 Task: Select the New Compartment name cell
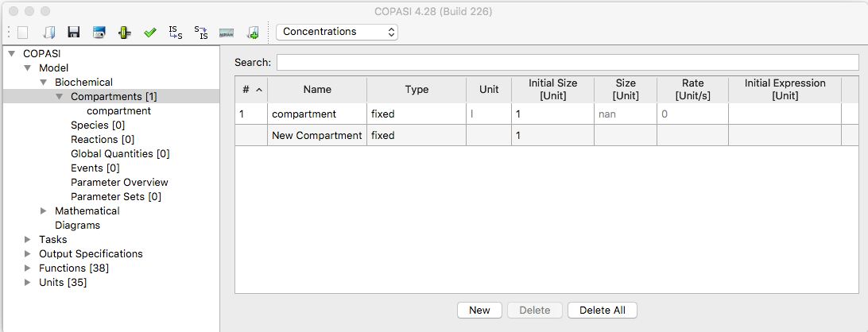point(317,135)
